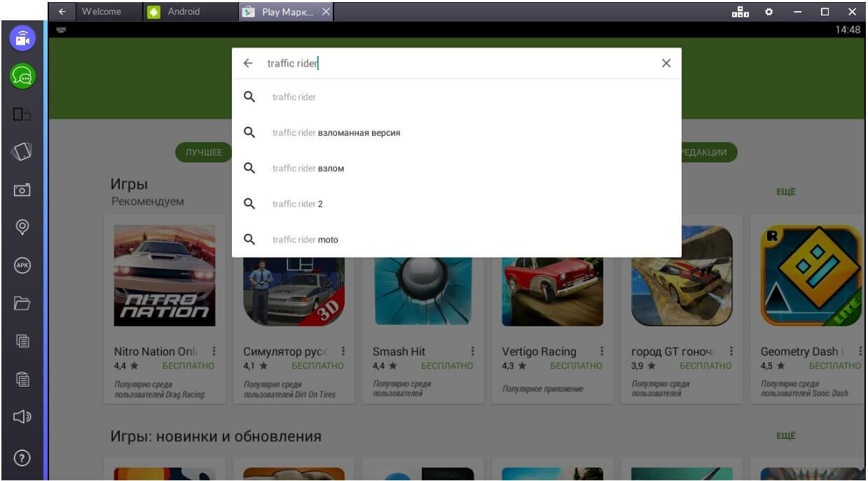Select the ЛУЧШЕЕ filter chip

pos(203,152)
